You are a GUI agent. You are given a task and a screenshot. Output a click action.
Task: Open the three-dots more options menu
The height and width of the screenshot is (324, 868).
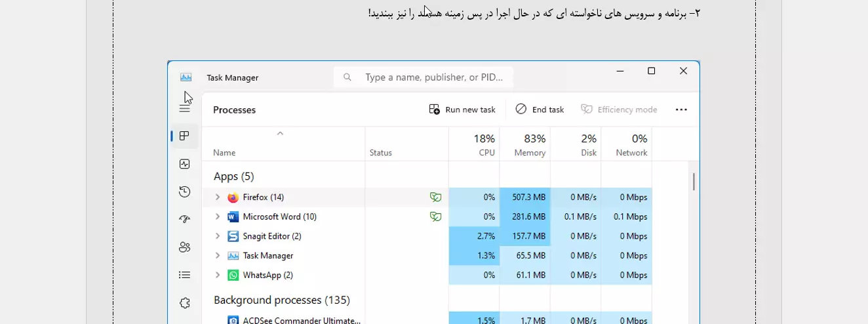pos(681,110)
